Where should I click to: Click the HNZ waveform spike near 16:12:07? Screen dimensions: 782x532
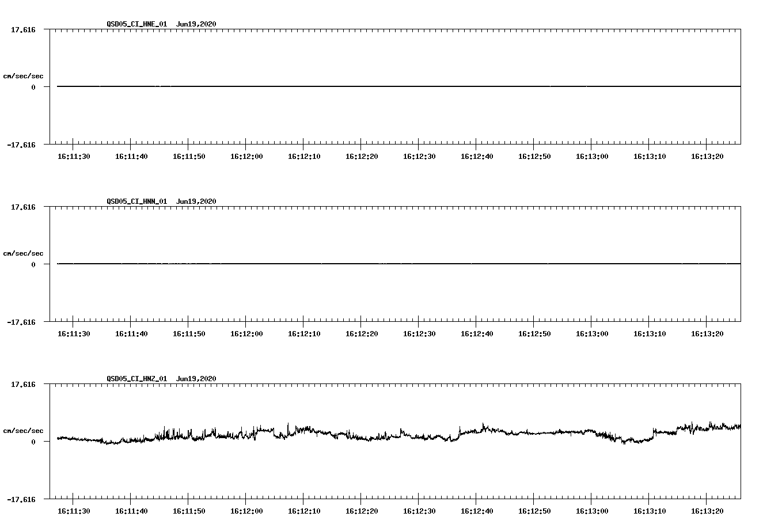(x=288, y=430)
